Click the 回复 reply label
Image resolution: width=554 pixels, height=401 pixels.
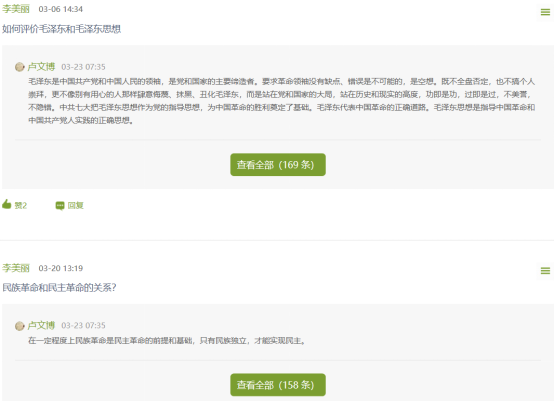(76, 205)
